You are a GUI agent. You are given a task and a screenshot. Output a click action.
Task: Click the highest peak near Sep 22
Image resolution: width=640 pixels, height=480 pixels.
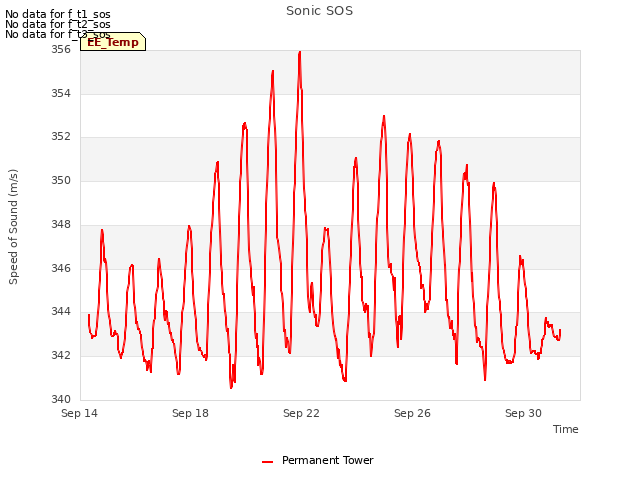[x=300, y=53]
